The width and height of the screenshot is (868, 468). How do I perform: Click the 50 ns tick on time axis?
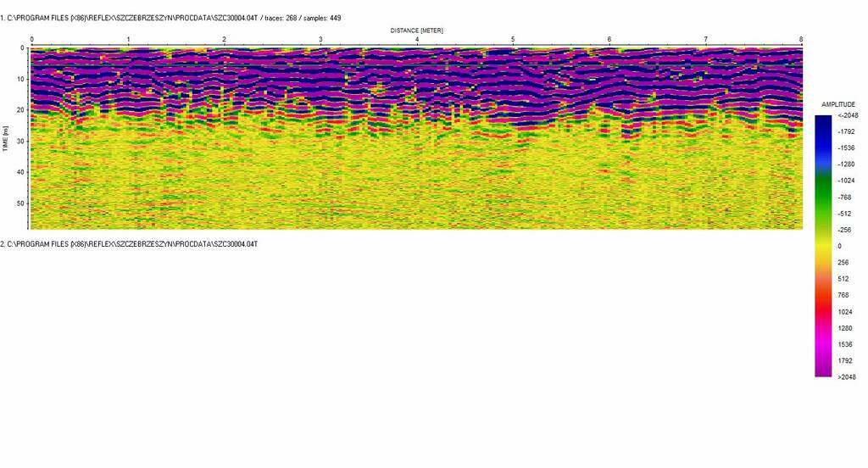coord(22,203)
